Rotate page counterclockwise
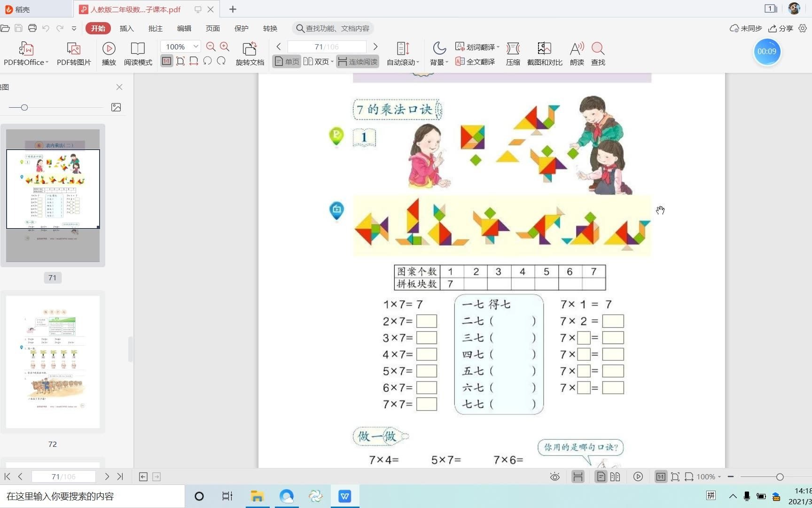The height and width of the screenshot is (508, 812). point(207,61)
